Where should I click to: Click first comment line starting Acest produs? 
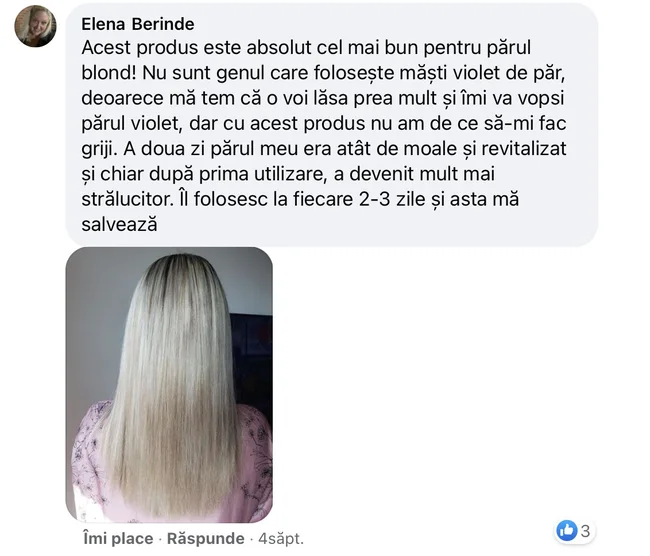[x=306, y=47]
